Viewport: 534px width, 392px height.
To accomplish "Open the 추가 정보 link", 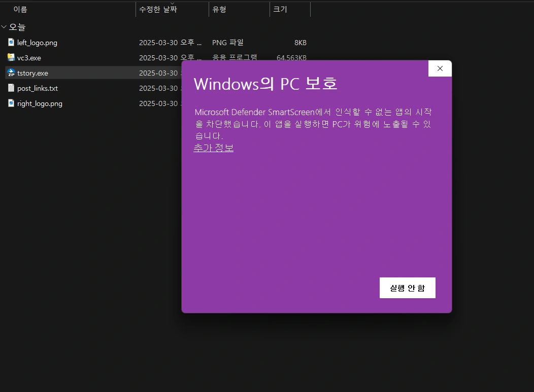I will (x=214, y=148).
